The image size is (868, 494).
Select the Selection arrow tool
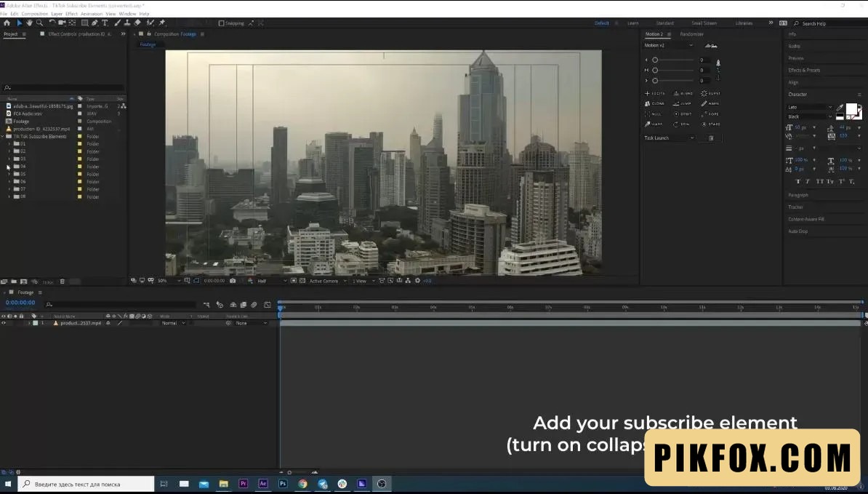[x=19, y=23]
